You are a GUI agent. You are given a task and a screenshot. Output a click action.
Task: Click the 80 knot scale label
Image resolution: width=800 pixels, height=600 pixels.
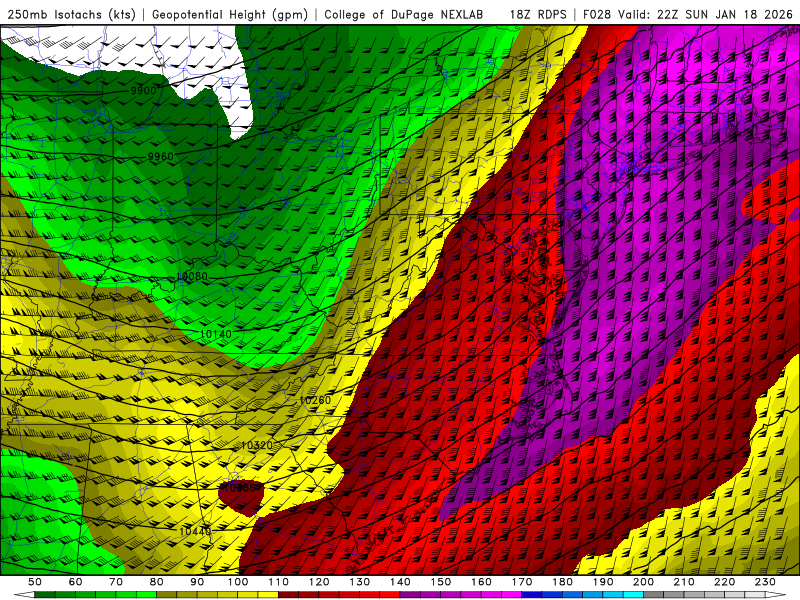click(x=156, y=582)
